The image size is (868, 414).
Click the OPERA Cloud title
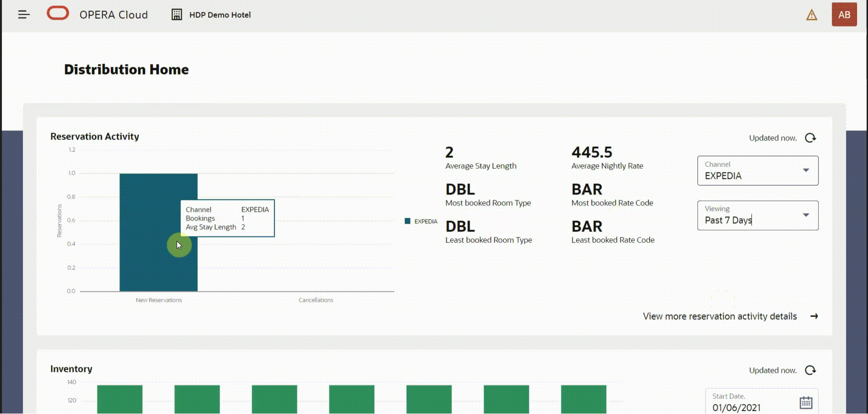pyautogui.click(x=114, y=15)
